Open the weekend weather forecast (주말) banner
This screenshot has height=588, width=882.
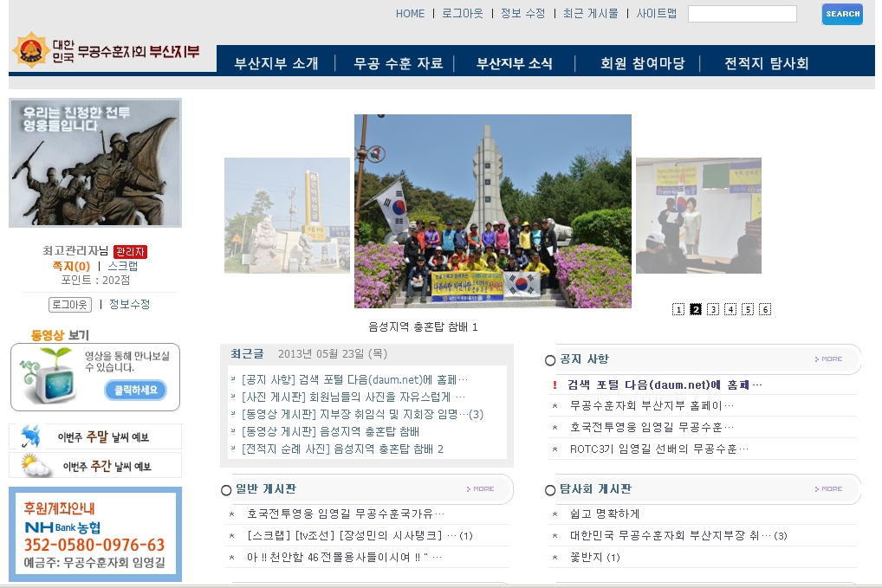(x=95, y=436)
